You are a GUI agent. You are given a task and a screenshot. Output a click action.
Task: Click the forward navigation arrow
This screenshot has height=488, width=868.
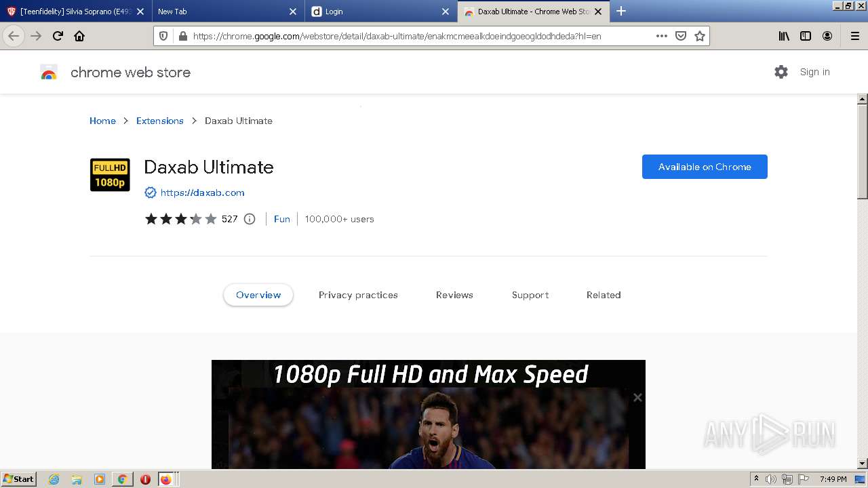(x=36, y=36)
